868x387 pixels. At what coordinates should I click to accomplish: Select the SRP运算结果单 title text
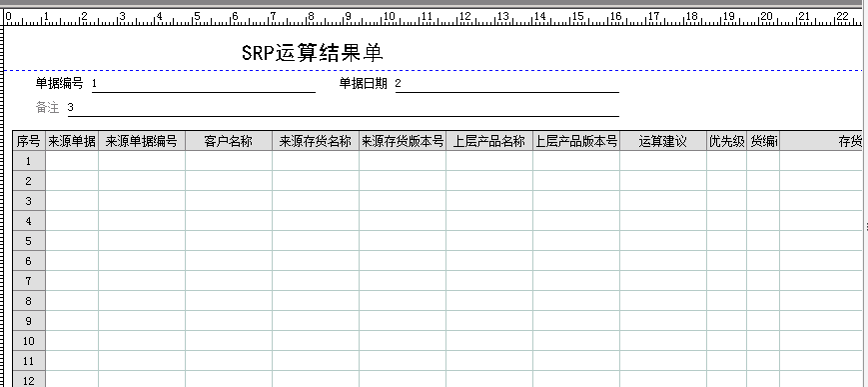(313, 53)
